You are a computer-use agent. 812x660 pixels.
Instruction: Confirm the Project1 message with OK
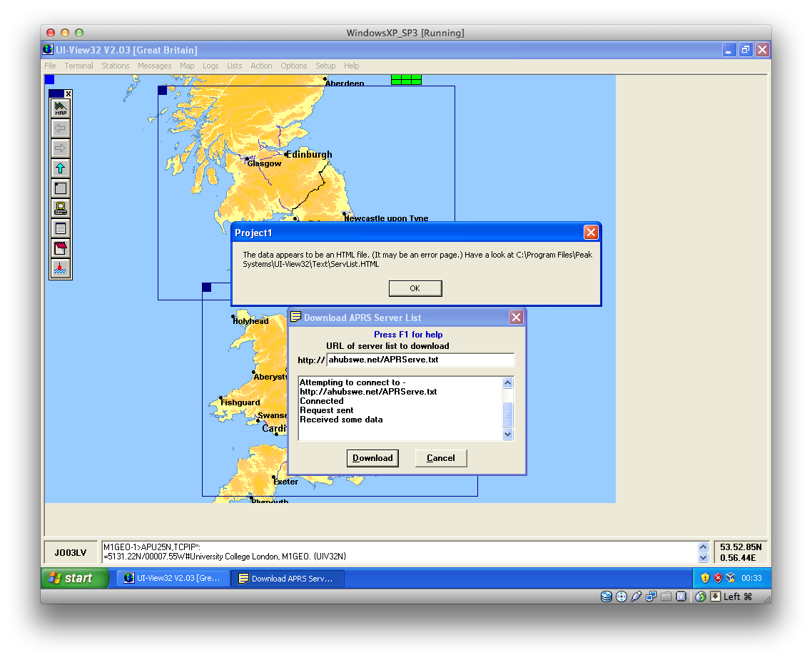(415, 288)
